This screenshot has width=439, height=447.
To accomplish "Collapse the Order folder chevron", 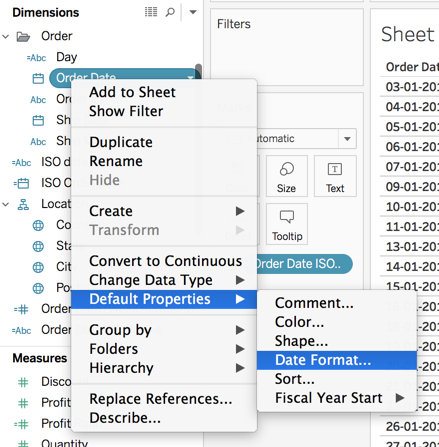I will point(6,36).
